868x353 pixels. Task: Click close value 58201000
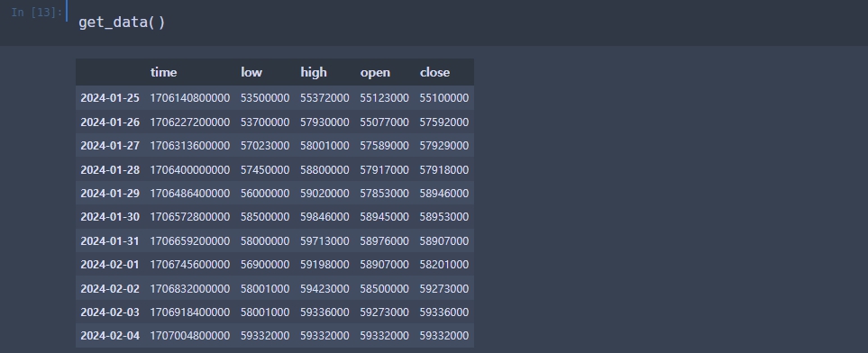444,265
